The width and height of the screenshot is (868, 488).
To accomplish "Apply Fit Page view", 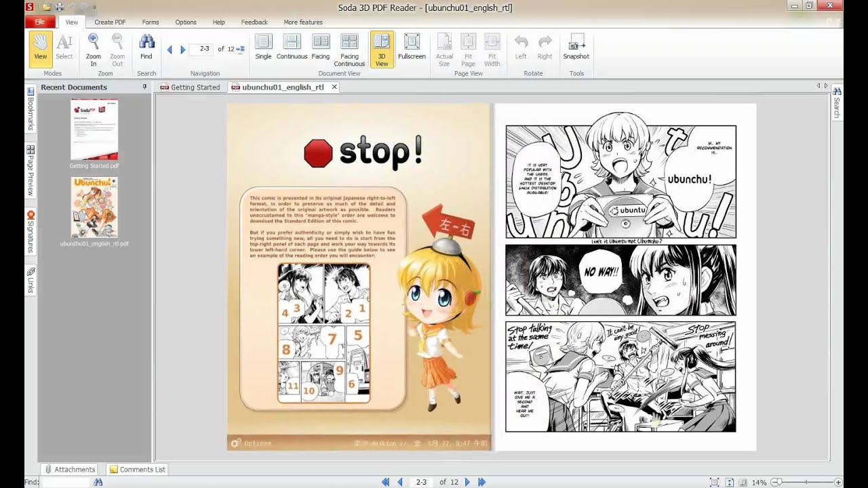I will click(x=468, y=49).
